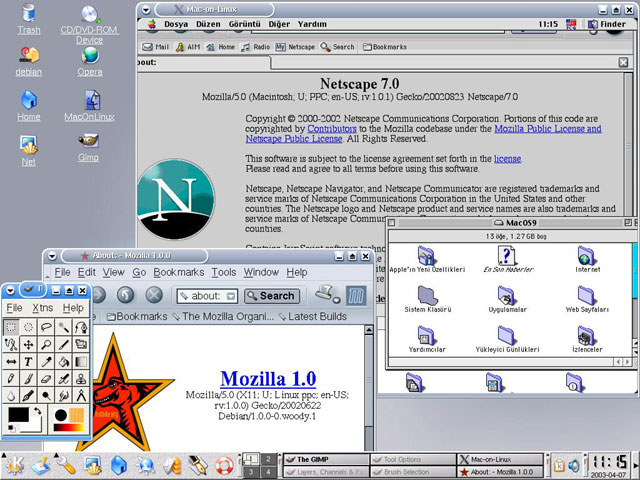
Task: Switch to The GIMP taskbar entry
Action: pyautogui.click(x=325, y=459)
